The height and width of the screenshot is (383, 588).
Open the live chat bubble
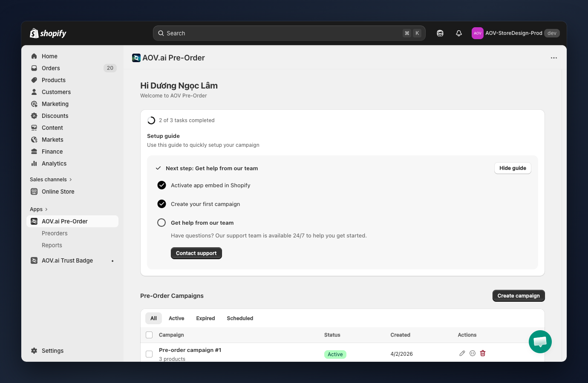[x=540, y=342]
